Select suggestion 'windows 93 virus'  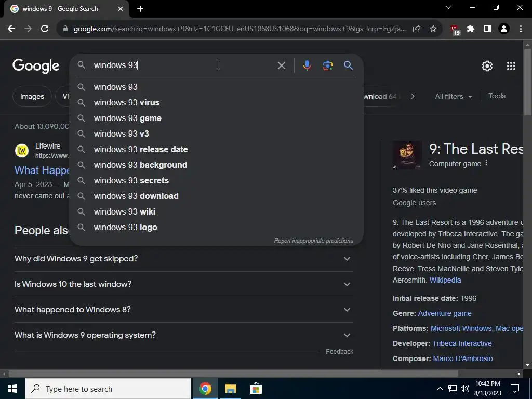point(217,102)
